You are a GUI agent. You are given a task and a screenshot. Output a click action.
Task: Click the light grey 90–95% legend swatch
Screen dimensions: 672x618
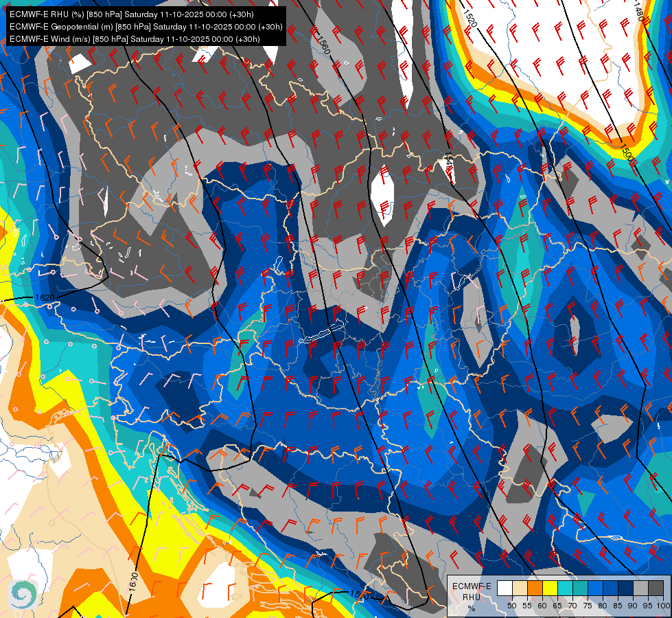point(640,588)
